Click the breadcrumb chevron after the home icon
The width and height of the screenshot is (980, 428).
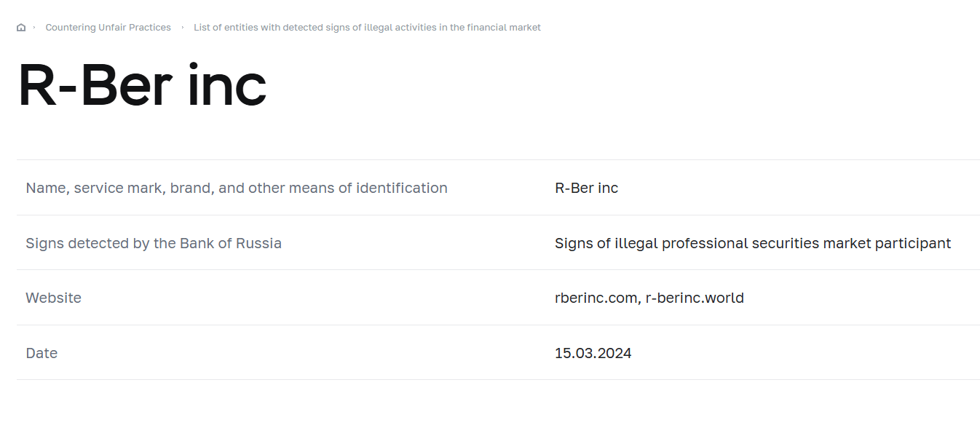point(34,28)
